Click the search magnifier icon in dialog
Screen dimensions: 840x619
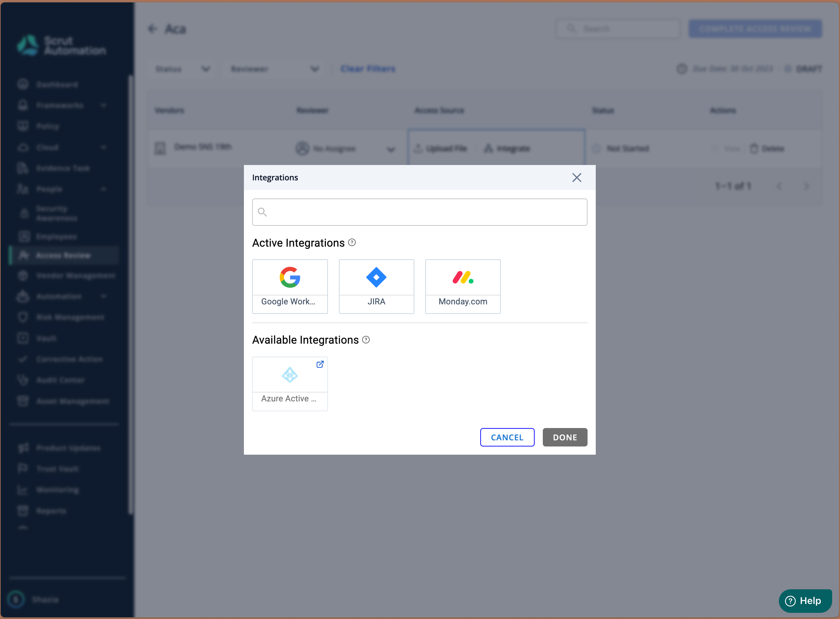click(x=262, y=212)
